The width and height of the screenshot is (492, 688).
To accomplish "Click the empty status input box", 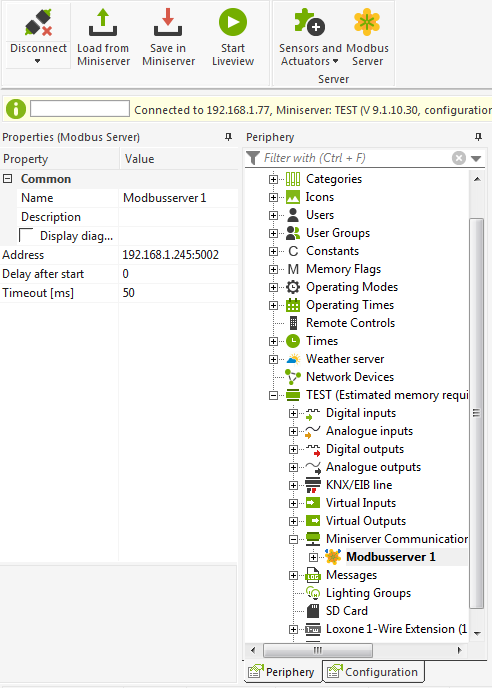I will tap(80, 109).
